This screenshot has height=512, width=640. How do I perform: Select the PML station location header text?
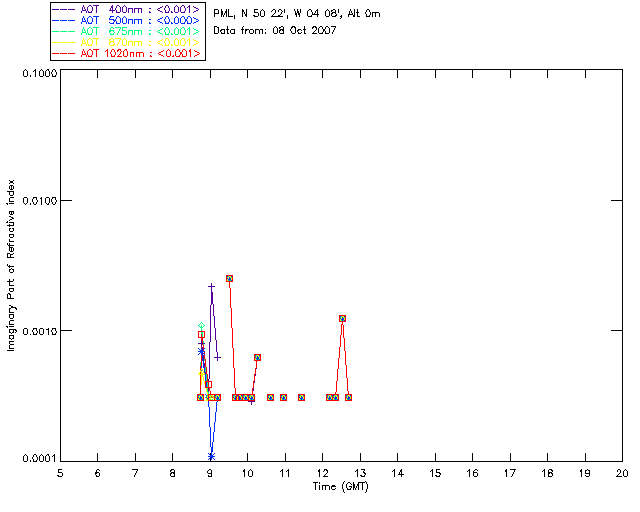pyautogui.click(x=297, y=14)
